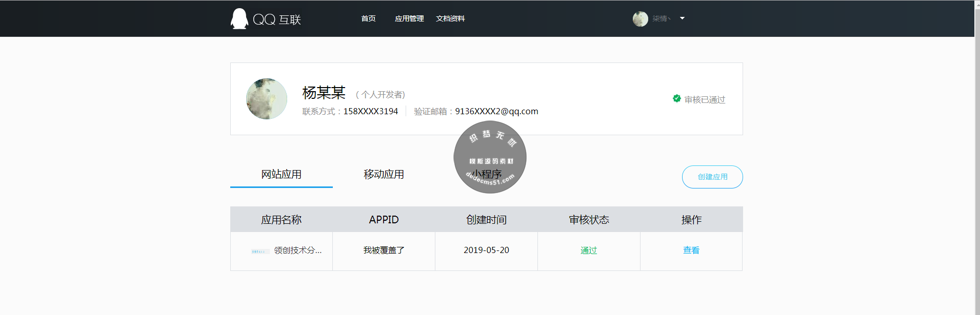Click the APPID column header

point(384,220)
